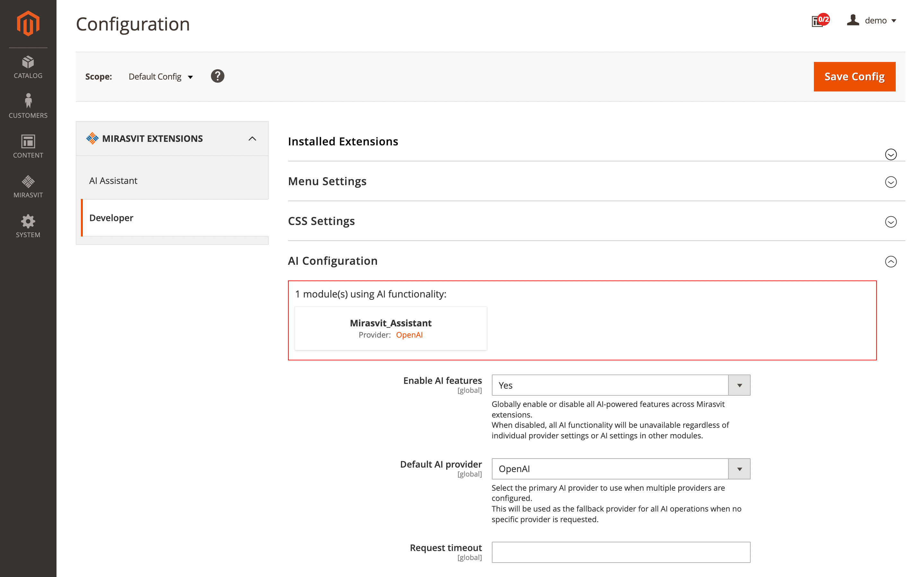Open the Customers sidebar menu
Screen dimensions: 924x577
click(28, 107)
